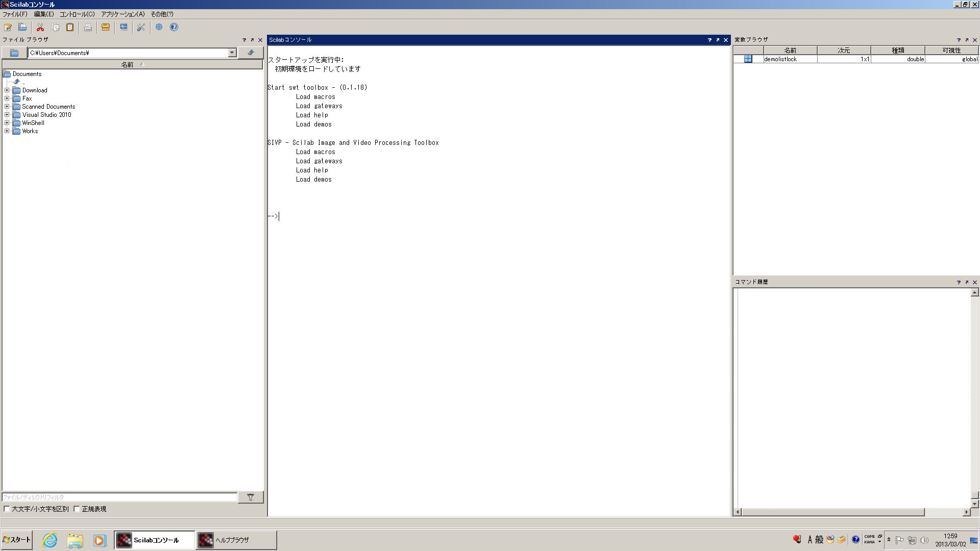The image size is (980, 551).
Task: Expand the Fax folder
Action: 7,98
